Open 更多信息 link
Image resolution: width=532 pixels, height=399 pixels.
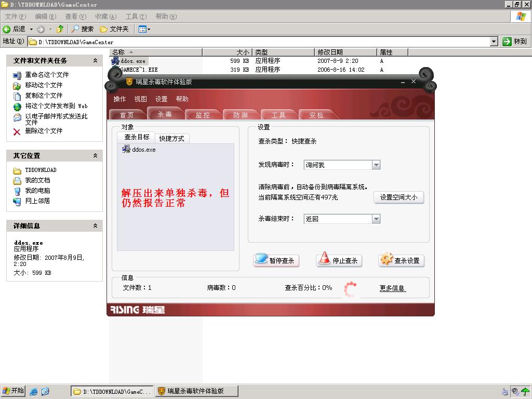point(392,288)
